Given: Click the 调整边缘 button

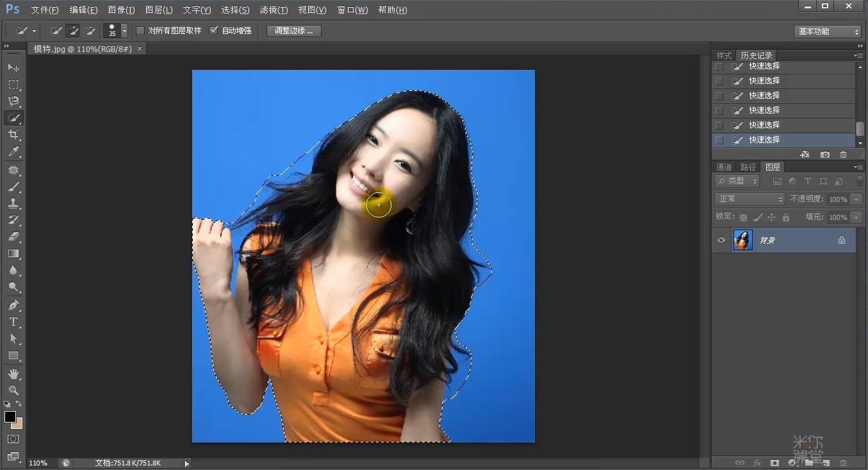Looking at the screenshot, I should coord(293,30).
